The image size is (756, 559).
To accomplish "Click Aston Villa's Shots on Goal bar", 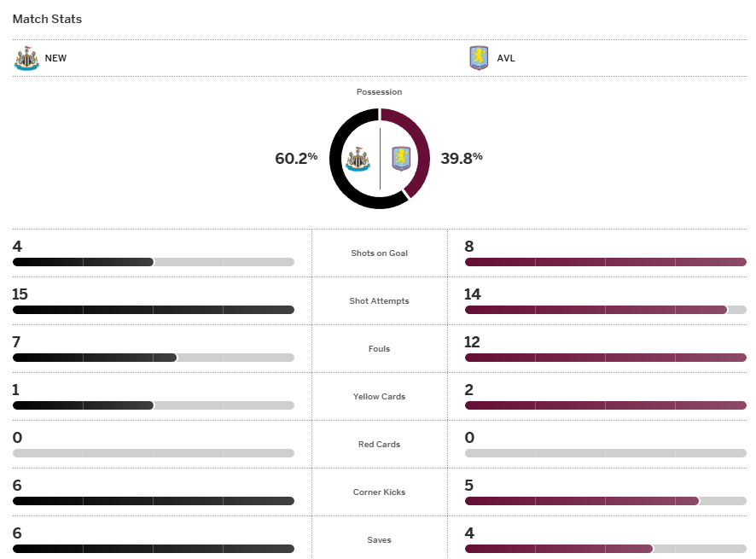I will tap(605, 262).
